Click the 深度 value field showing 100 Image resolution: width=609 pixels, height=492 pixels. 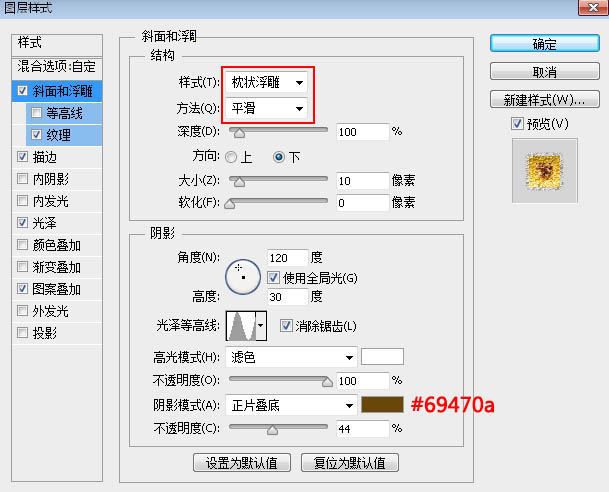point(362,132)
